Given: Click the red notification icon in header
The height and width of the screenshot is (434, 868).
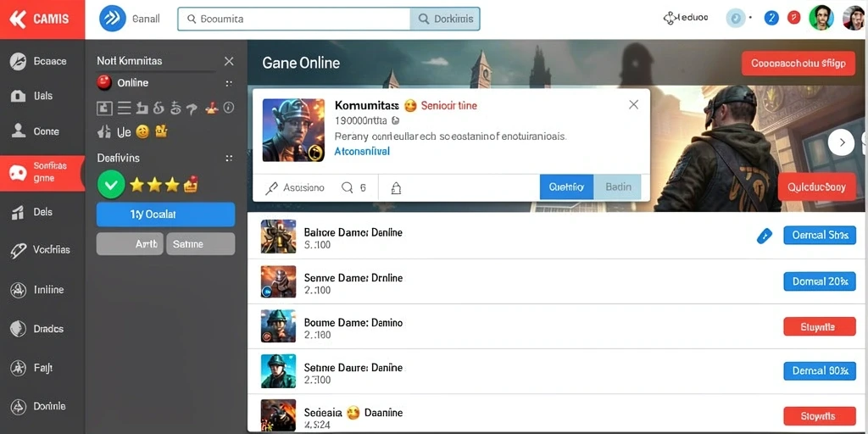Looking at the screenshot, I should [x=793, y=18].
